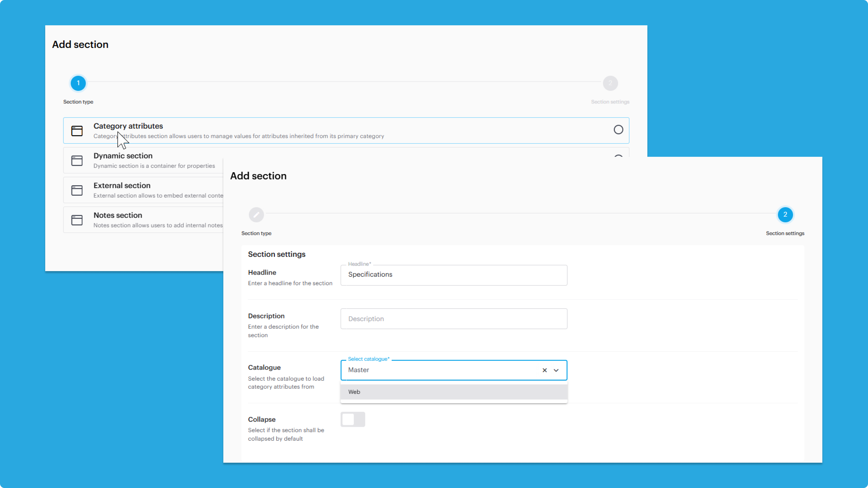Click the blue step 1 circle

pyautogui.click(x=78, y=83)
